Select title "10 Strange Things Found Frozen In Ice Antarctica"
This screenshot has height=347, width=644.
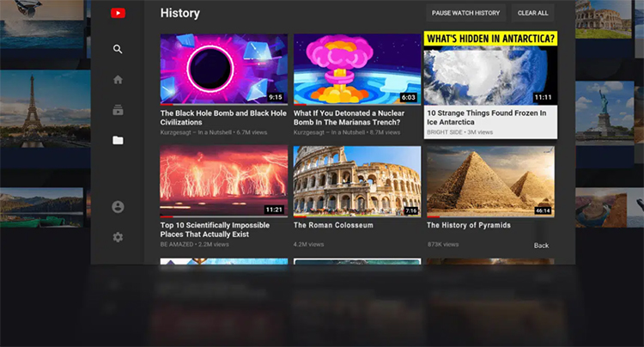click(487, 118)
